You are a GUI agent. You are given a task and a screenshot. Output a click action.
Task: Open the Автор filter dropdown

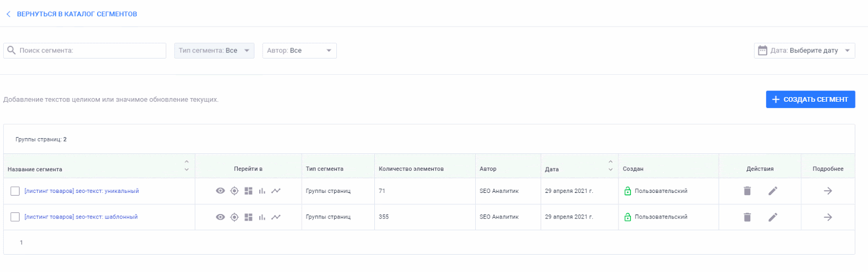299,50
